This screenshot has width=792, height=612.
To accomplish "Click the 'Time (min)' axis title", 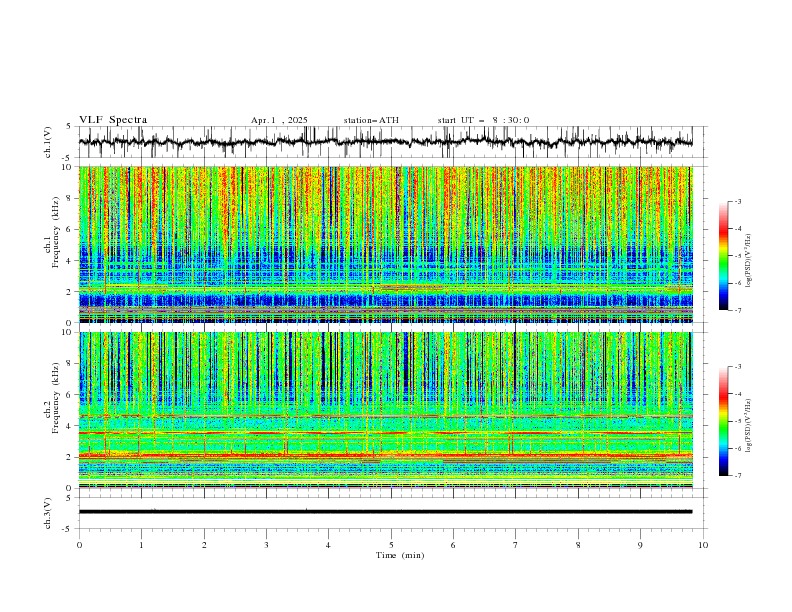I will (x=400, y=555).
